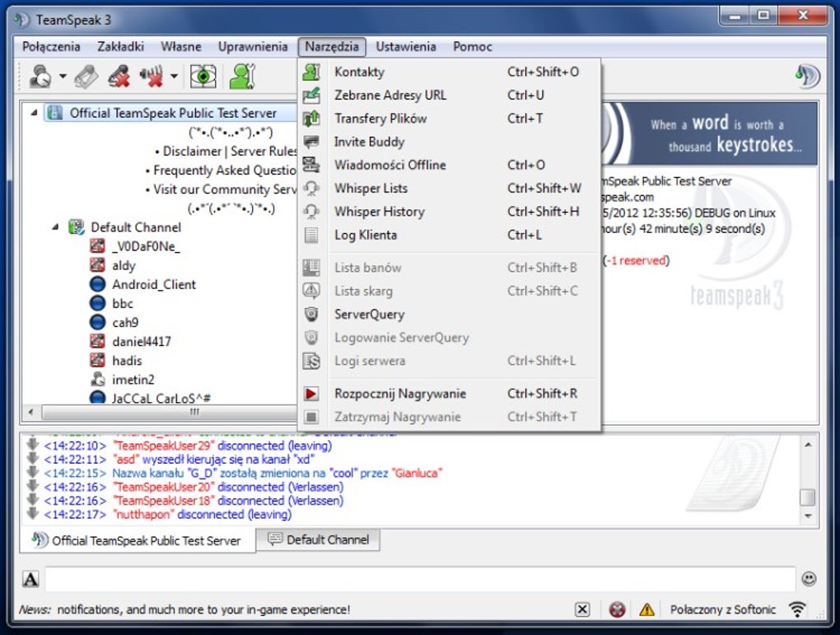This screenshot has height=635, width=840.
Task: Click the muted icon beside daniel4417
Action: click(97, 341)
